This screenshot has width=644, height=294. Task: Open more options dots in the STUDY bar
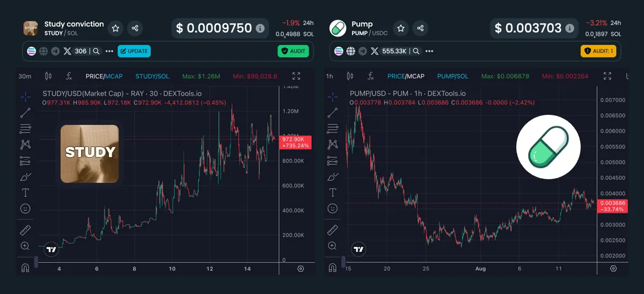tap(109, 52)
